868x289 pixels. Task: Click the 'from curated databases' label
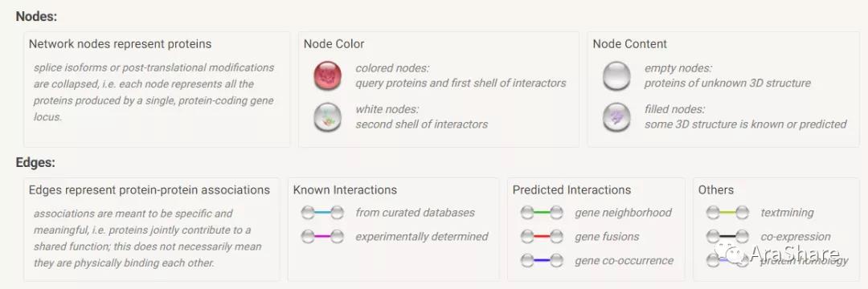[x=416, y=213]
